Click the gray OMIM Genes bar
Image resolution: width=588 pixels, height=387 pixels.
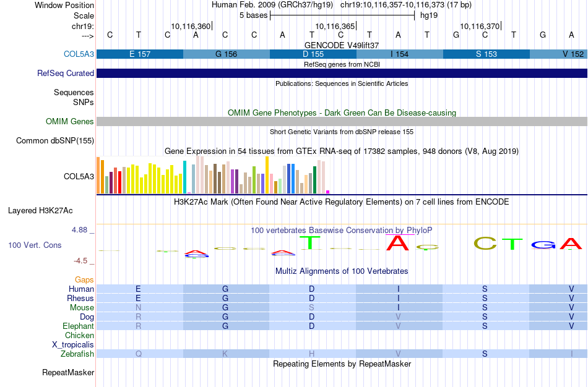tap(342, 121)
